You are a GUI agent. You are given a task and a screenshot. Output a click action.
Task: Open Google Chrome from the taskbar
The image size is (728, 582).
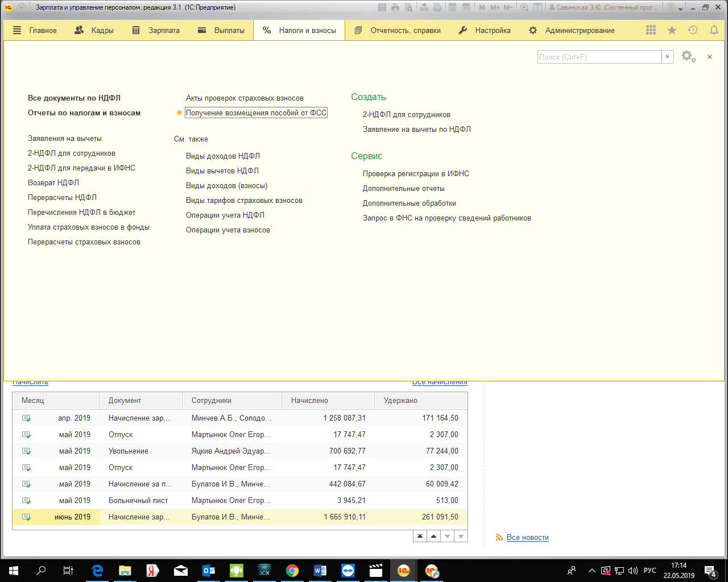[292, 571]
